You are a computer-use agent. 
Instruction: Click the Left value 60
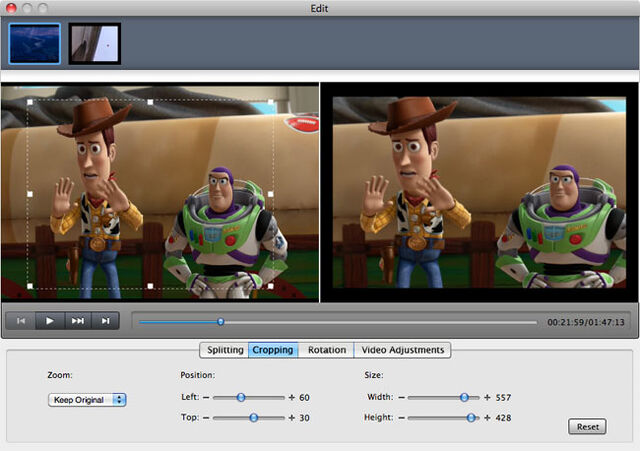click(x=304, y=398)
